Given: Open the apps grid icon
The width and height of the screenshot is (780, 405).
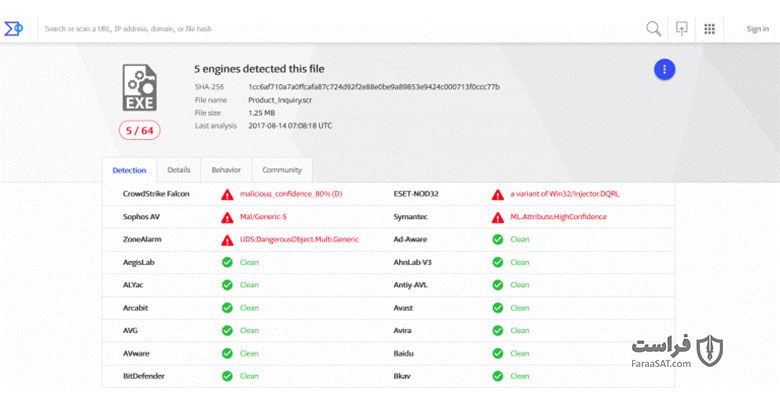Looking at the screenshot, I should coord(709,29).
